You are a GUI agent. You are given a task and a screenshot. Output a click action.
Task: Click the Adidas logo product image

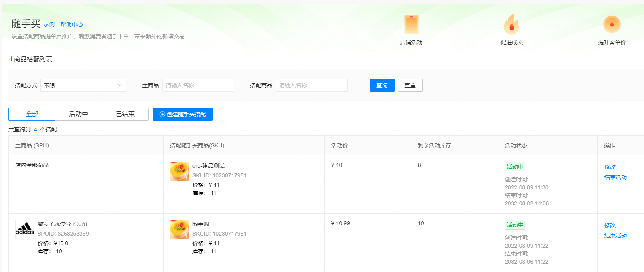pos(25,230)
